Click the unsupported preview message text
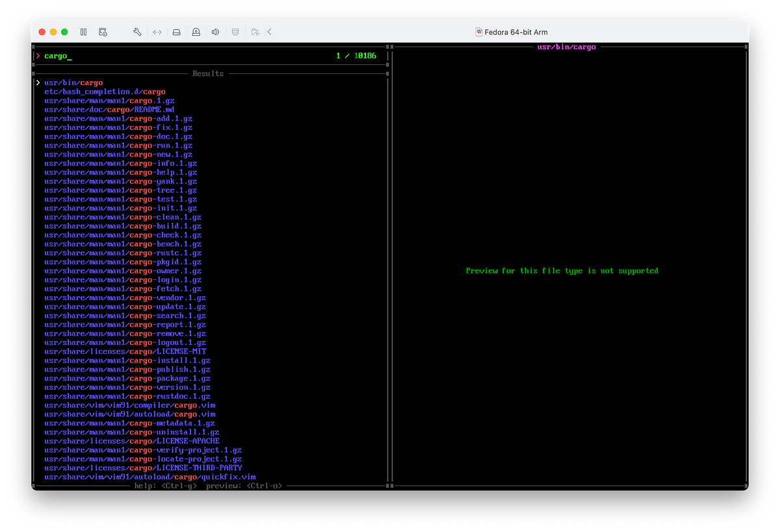780x532 pixels. [562, 271]
